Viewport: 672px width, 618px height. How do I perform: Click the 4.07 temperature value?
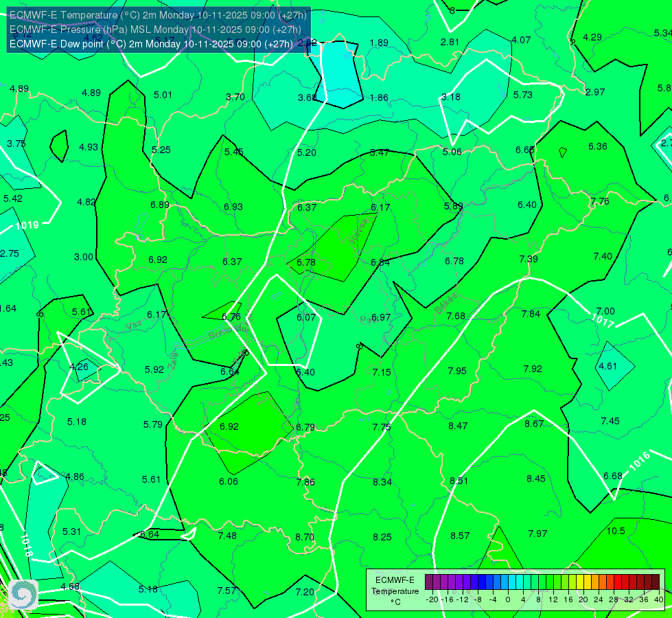tap(521, 40)
